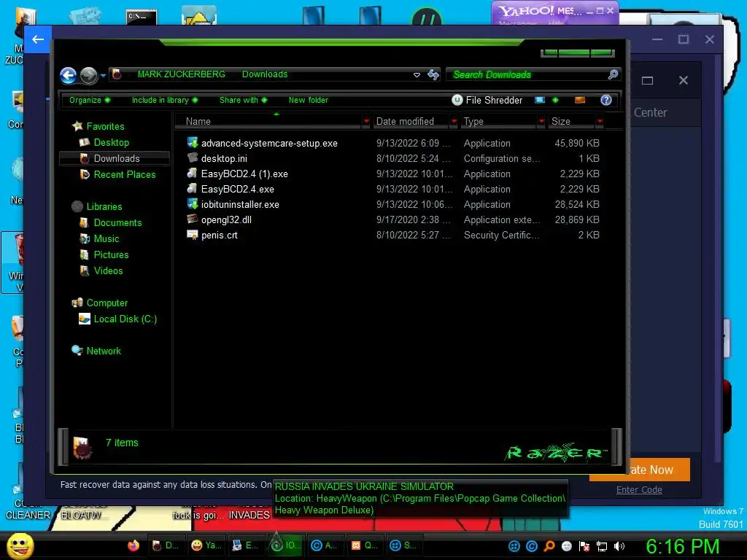Open Libraries in navigation pane
Image resolution: width=747 pixels, height=560 pixels.
104,206
